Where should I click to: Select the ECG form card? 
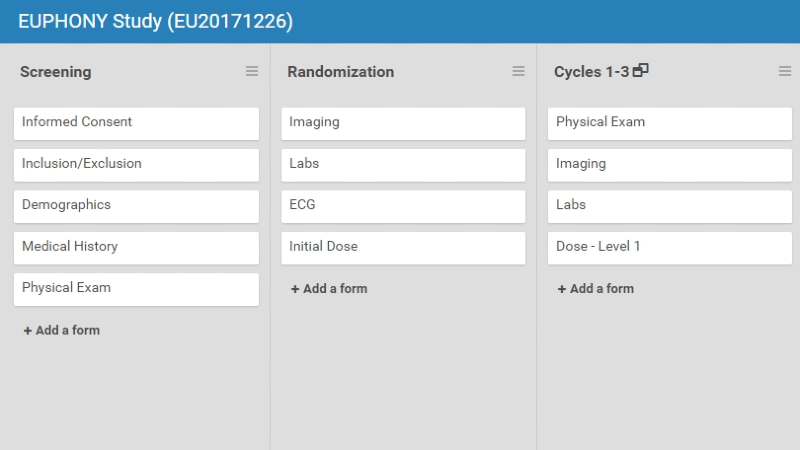point(403,206)
